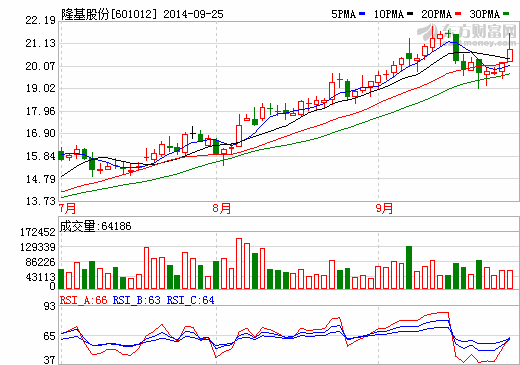Image resolution: width=520 pixels, height=365 pixels.
Task: Click the tallest red volume bar in early August
Action: [239, 263]
